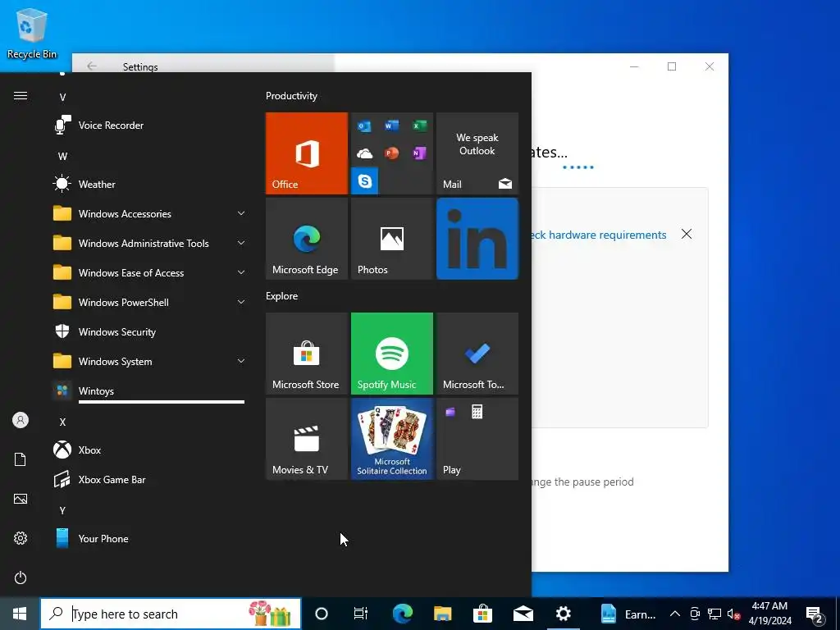Open the notification center
Viewport: 840px width, 630px height.
click(x=815, y=614)
